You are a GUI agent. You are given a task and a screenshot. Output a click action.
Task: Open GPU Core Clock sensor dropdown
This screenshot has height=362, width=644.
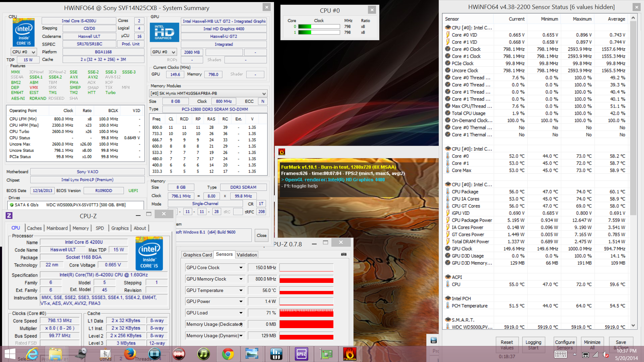click(x=241, y=267)
